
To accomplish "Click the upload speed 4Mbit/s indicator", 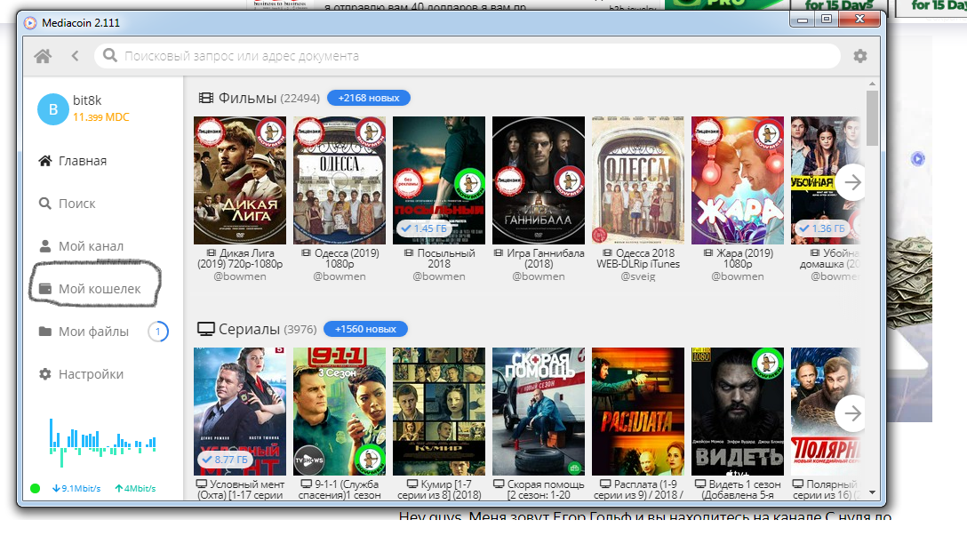I will point(135,489).
